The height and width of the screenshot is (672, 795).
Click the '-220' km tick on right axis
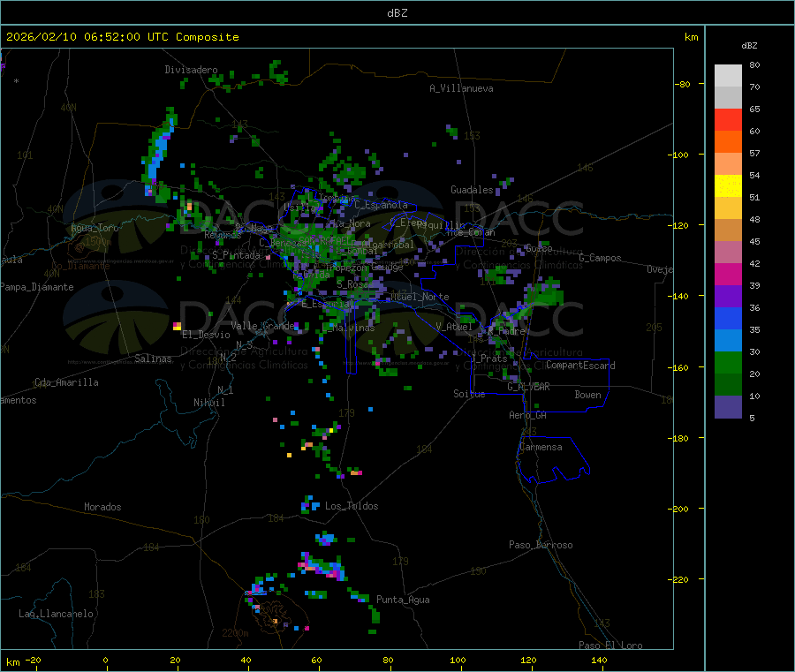tap(680, 580)
